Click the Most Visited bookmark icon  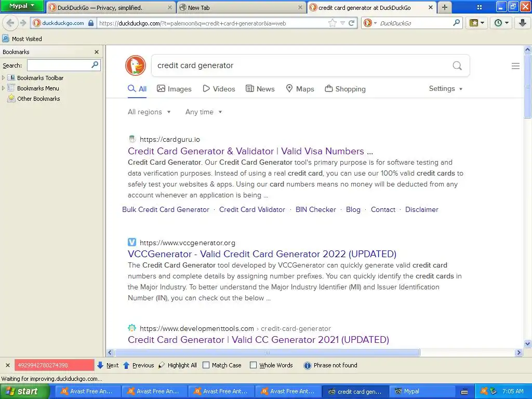(5, 38)
